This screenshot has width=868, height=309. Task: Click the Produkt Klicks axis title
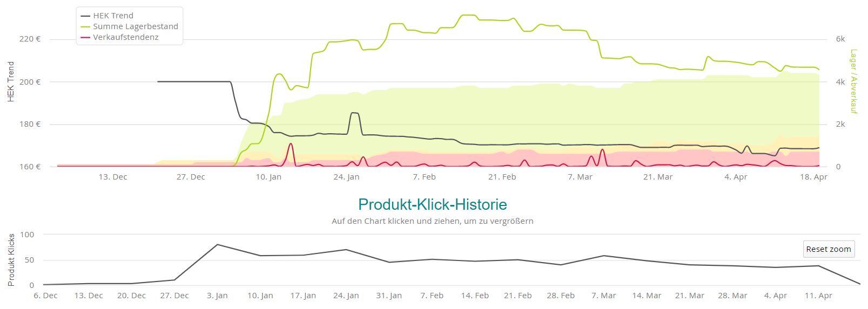(x=11, y=260)
